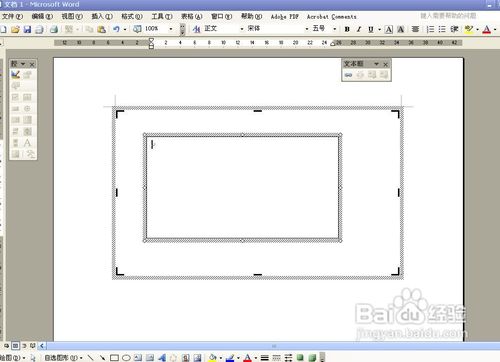This screenshot has width=500, height=362.
Task: Insert a diagram or organization chart
Action: pyautogui.click(x=174, y=358)
